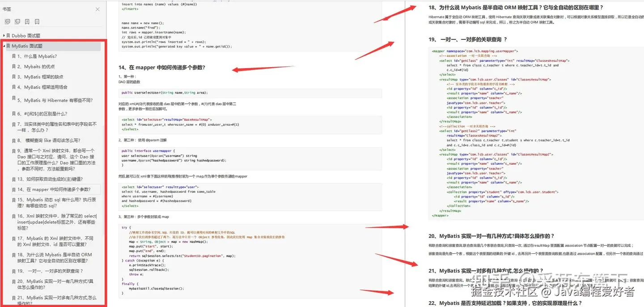Click page heading 18、为什么说 Mybatis 是半自动 ORM 映射工具

[x=516, y=8]
